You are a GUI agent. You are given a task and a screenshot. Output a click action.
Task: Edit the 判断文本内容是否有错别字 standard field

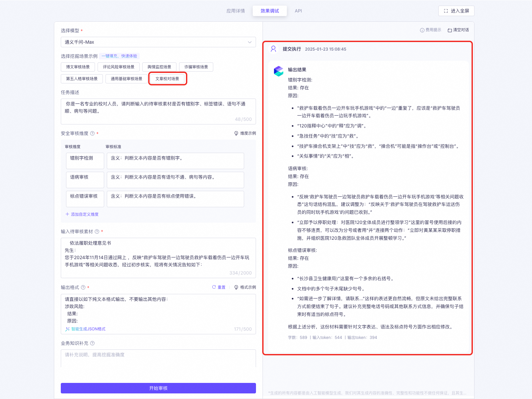pyautogui.click(x=175, y=161)
